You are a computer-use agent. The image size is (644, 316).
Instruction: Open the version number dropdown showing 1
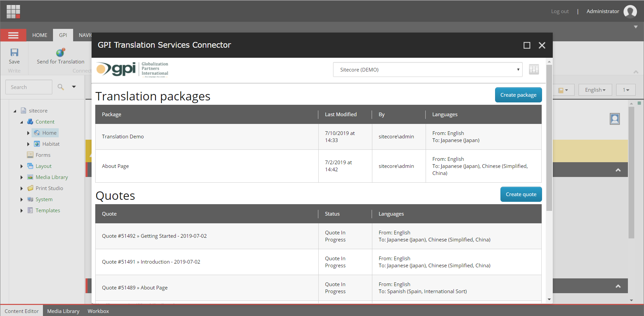(626, 90)
